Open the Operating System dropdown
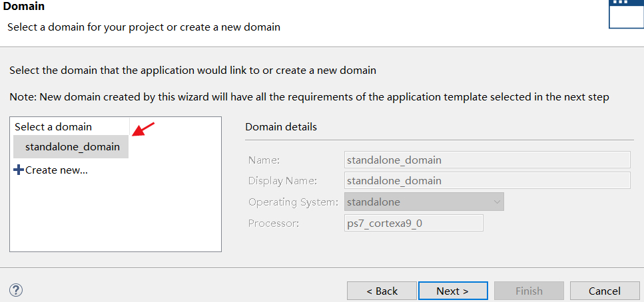The image size is (644, 302). click(x=424, y=202)
